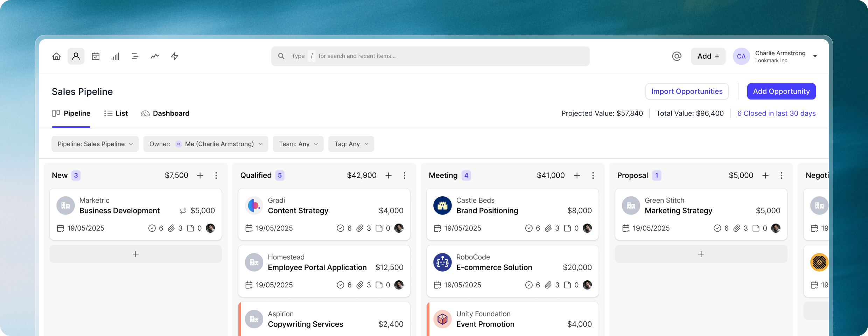Open the Pipeline: Sales Pipeline filter dropdown
This screenshot has width=868, height=336.
click(94, 144)
